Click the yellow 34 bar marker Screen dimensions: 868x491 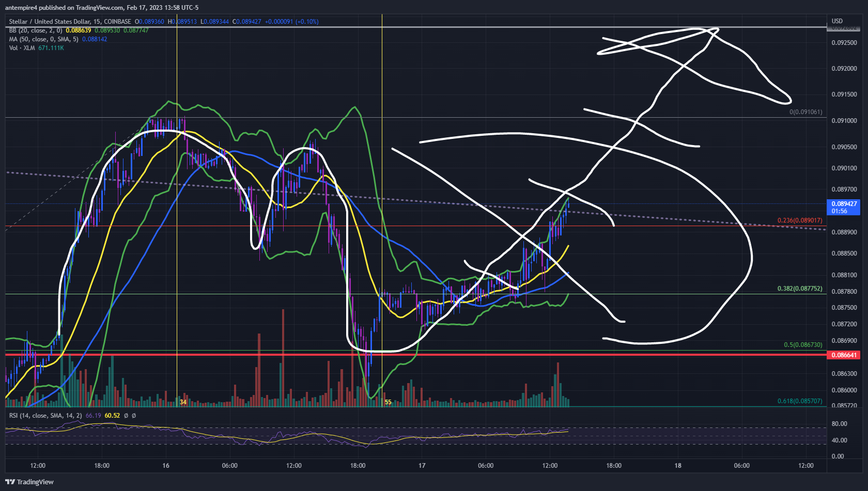tap(183, 402)
